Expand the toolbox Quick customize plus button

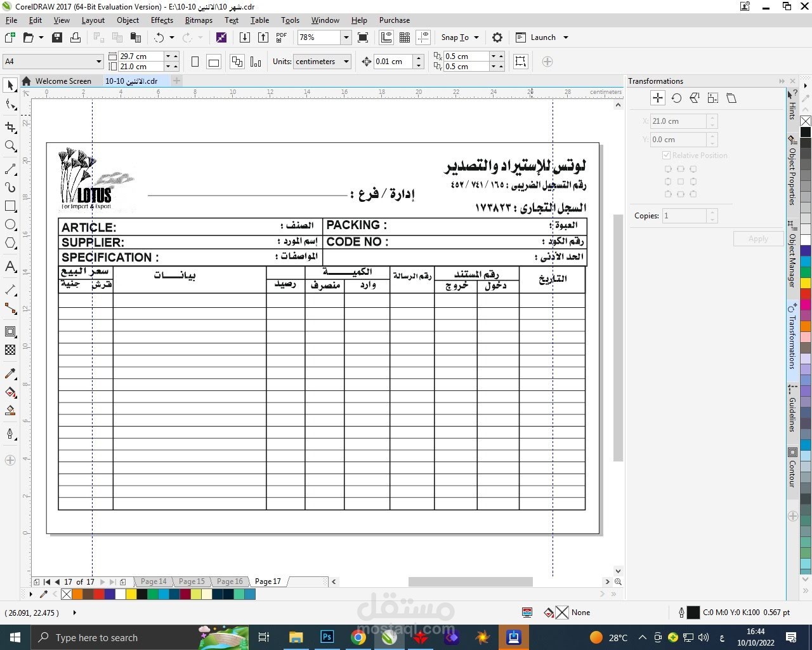tap(10, 460)
